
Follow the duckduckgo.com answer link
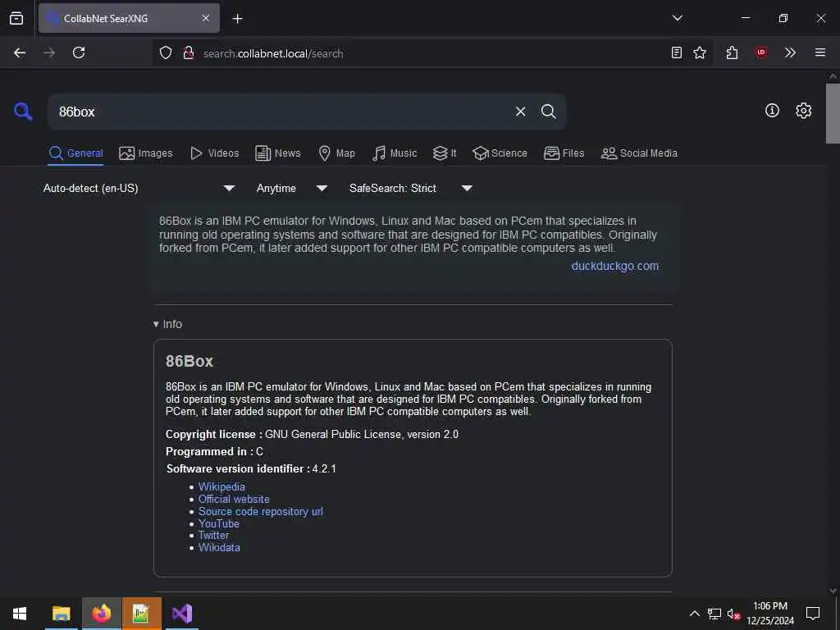[x=615, y=266]
